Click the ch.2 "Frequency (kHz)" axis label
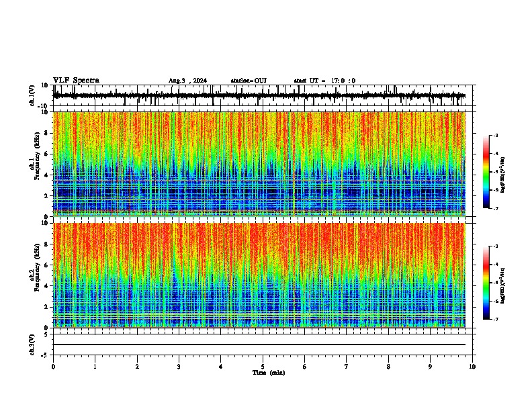The width and height of the screenshot is (532, 411). pos(37,267)
